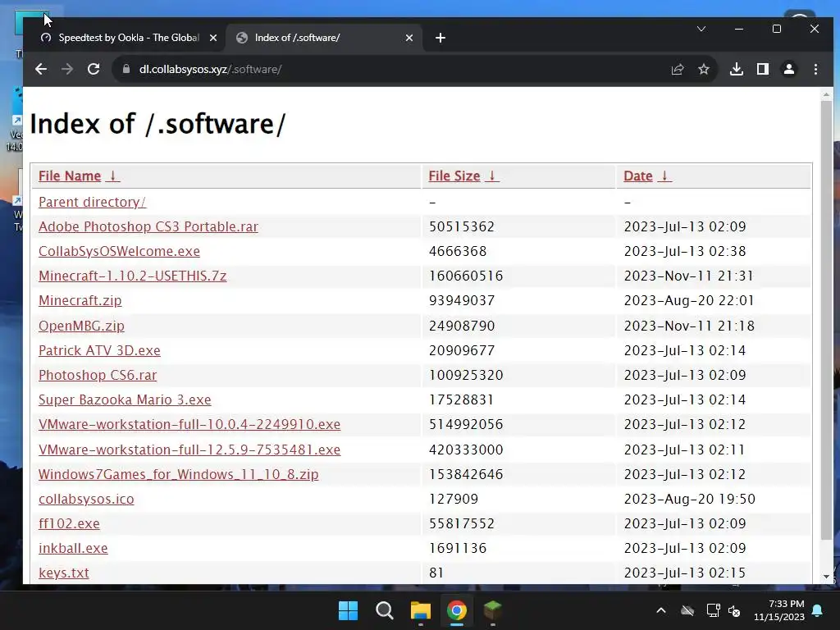Download Windows7Games_for_Windows_11_10_8.zip

(x=178, y=474)
